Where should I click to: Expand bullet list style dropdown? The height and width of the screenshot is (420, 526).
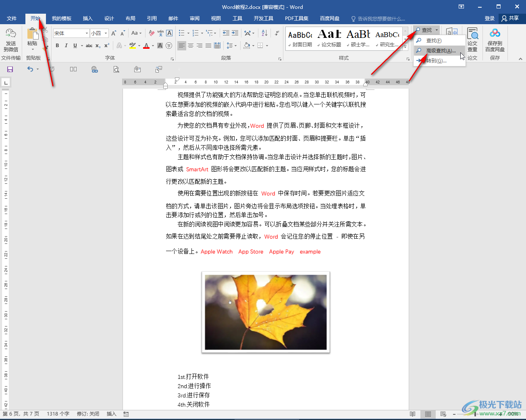pyautogui.click(x=188, y=33)
